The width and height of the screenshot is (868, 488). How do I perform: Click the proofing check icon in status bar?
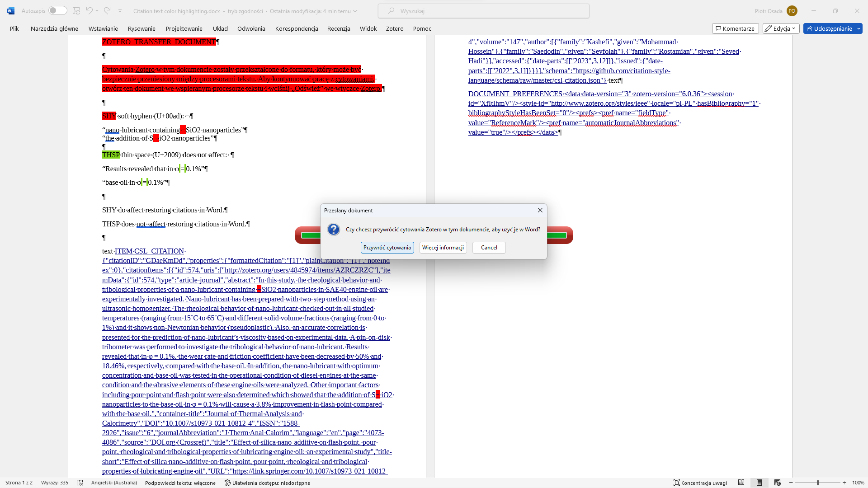(80, 483)
